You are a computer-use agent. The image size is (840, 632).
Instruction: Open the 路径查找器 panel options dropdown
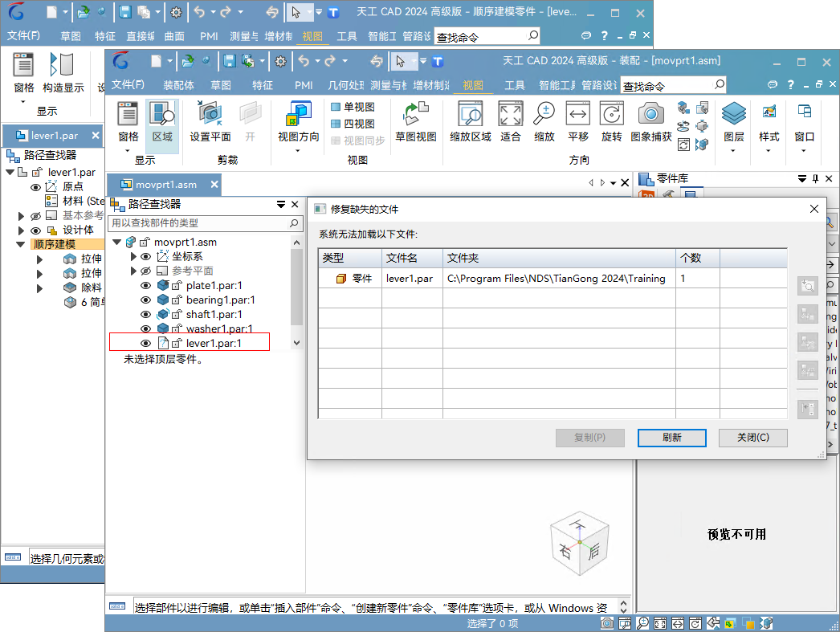pyautogui.click(x=281, y=204)
